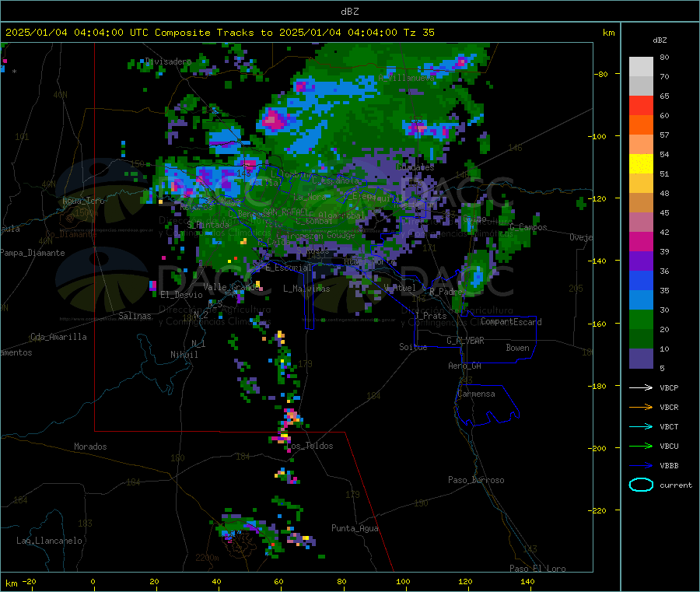Click the 'Nihuil' map label
The height and width of the screenshot is (592, 700).
click(184, 355)
